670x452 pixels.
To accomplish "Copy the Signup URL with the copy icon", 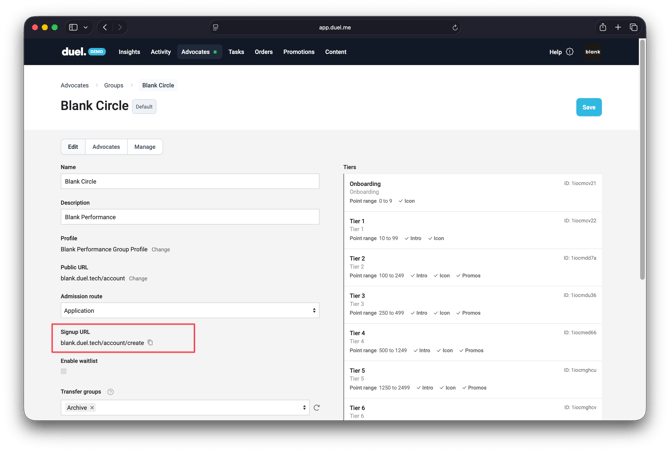I will [150, 343].
